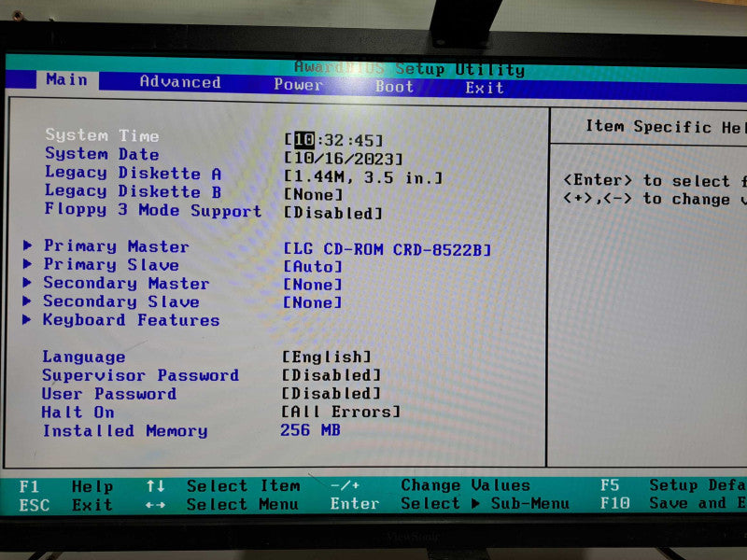
Task: Change Legacy Diskette A value 1.44M
Action: 363,177
